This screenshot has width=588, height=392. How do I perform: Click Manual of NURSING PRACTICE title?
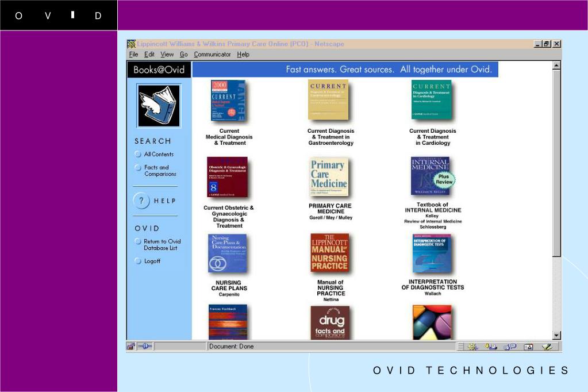330,288
